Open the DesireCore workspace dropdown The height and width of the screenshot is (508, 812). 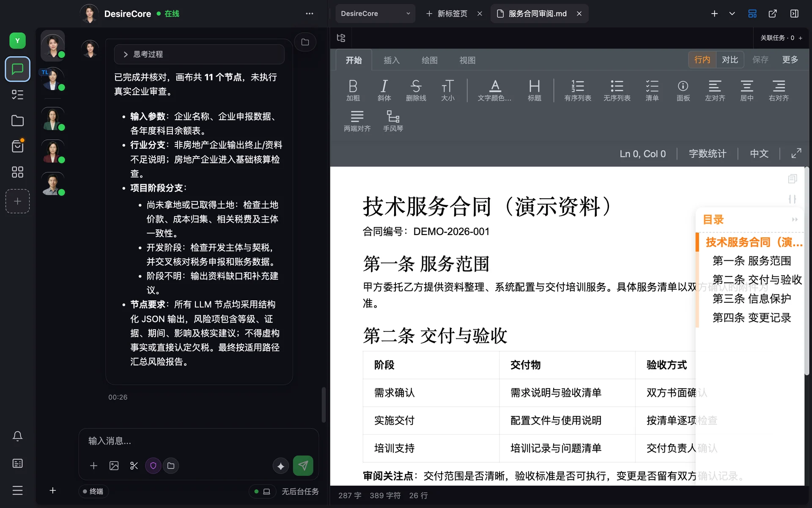(375, 14)
